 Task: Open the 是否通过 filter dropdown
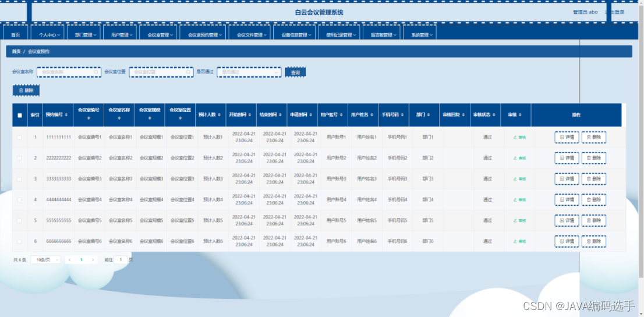[x=249, y=72]
